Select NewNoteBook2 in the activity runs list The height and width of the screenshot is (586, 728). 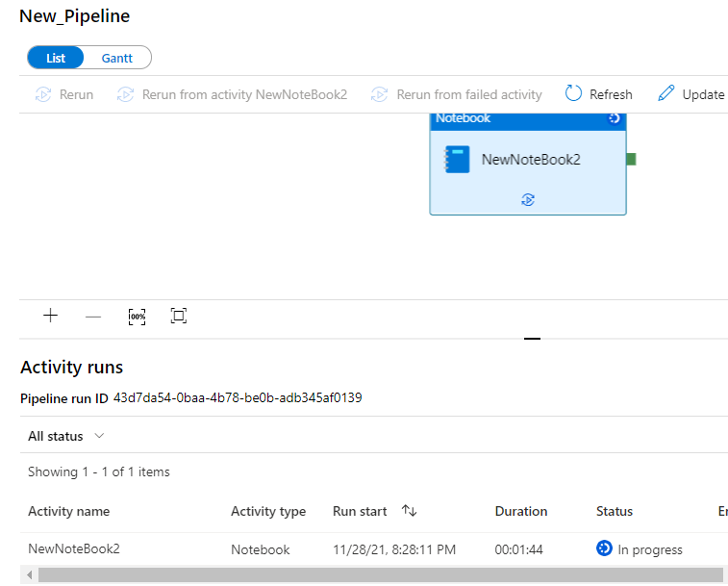click(74, 548)
